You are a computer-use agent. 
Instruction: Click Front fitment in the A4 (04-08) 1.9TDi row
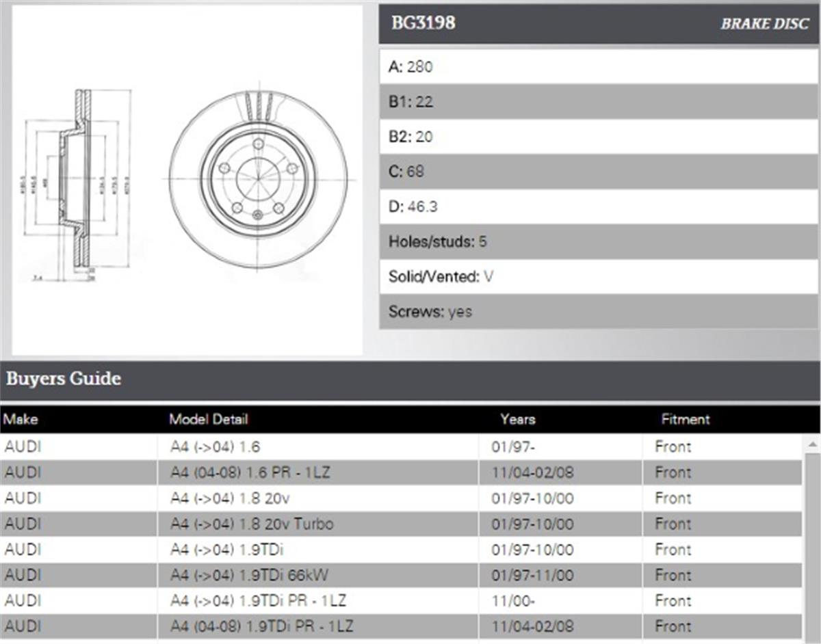pyautogui.click(x=722, y=626)
